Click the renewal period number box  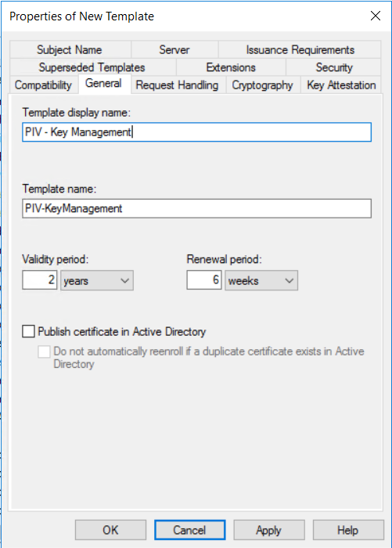(x=204, y=280)
